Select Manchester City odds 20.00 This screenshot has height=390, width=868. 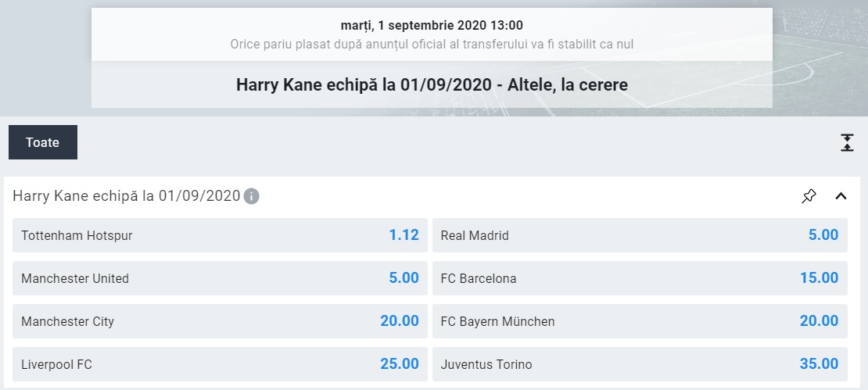[220, 321]
